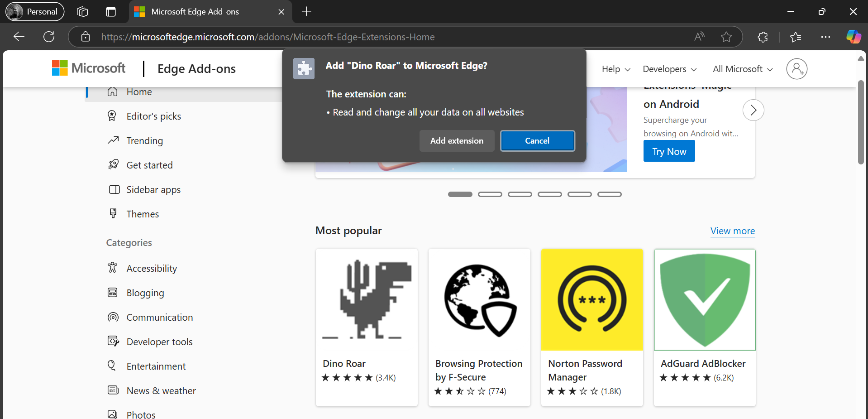Expand the Developers dropdown
Image resolution: width=868 pixels, height=419 pixels.
(x=669, y=69)
